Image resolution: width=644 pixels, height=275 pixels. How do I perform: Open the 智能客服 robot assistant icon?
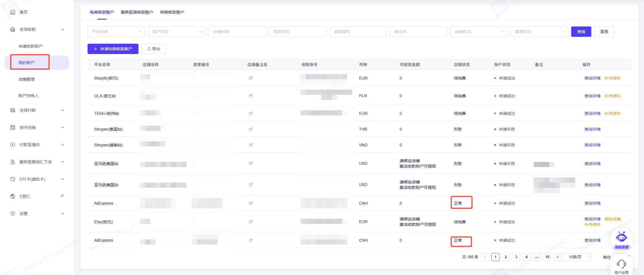coord(622,238)
